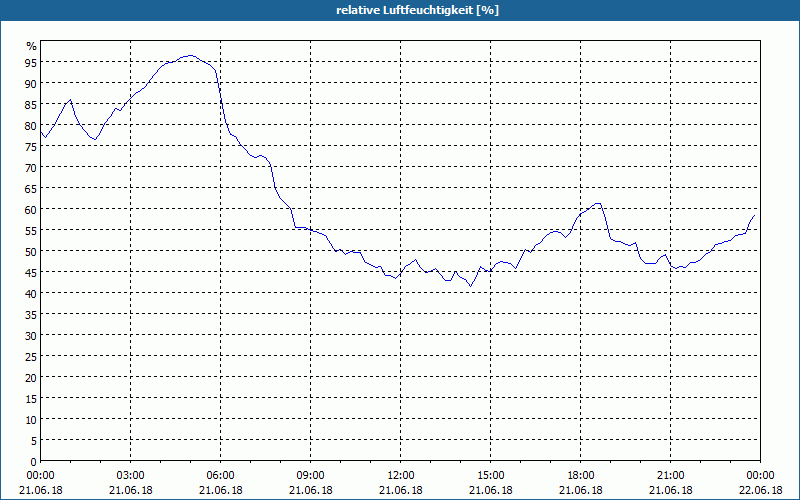This screenshot has width=800, height=500.
Task: Click the 21:00 time label on x-axis
Action: click(x=670, y=475)
